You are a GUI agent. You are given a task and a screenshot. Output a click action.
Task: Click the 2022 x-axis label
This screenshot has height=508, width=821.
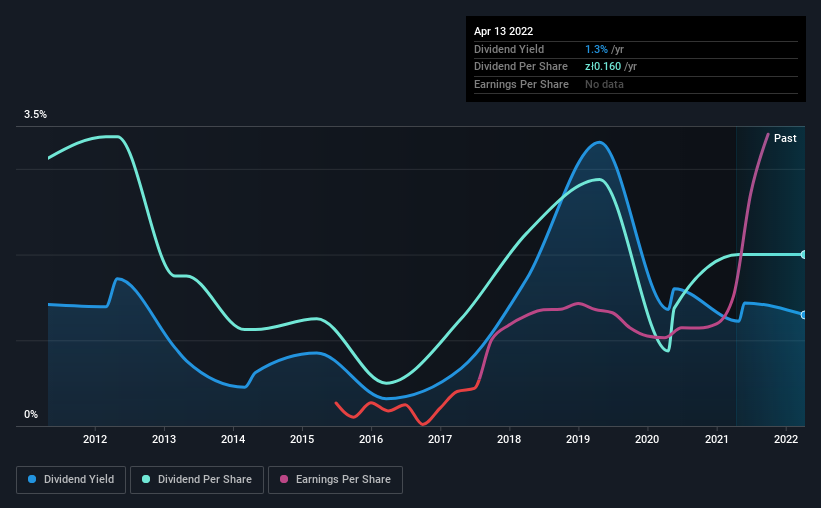[x=786, y=439]
